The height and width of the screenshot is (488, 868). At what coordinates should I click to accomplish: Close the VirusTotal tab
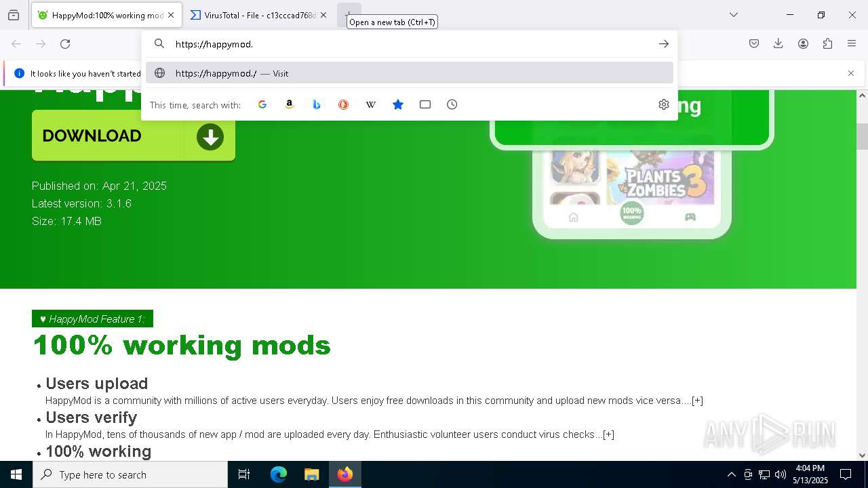pos(323,15)
